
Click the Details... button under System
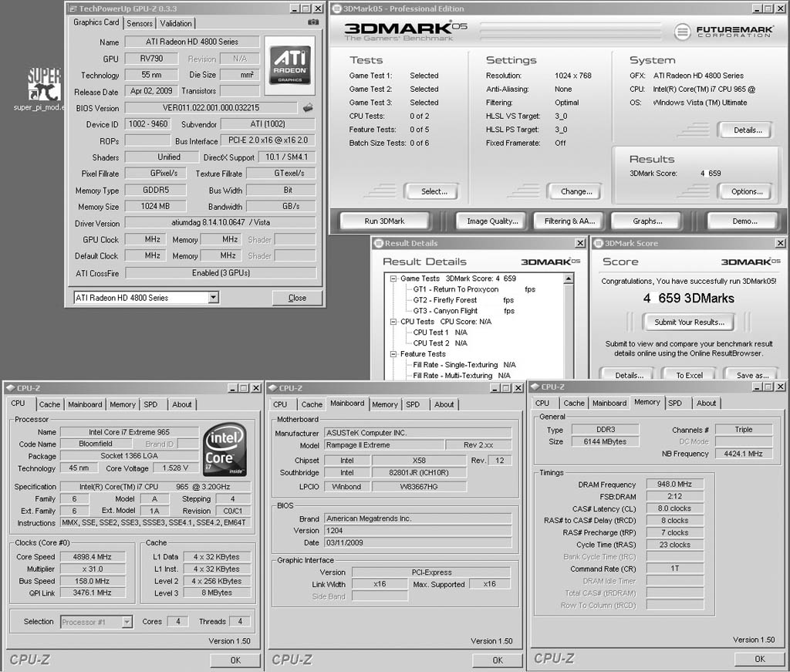coord(748,130)
